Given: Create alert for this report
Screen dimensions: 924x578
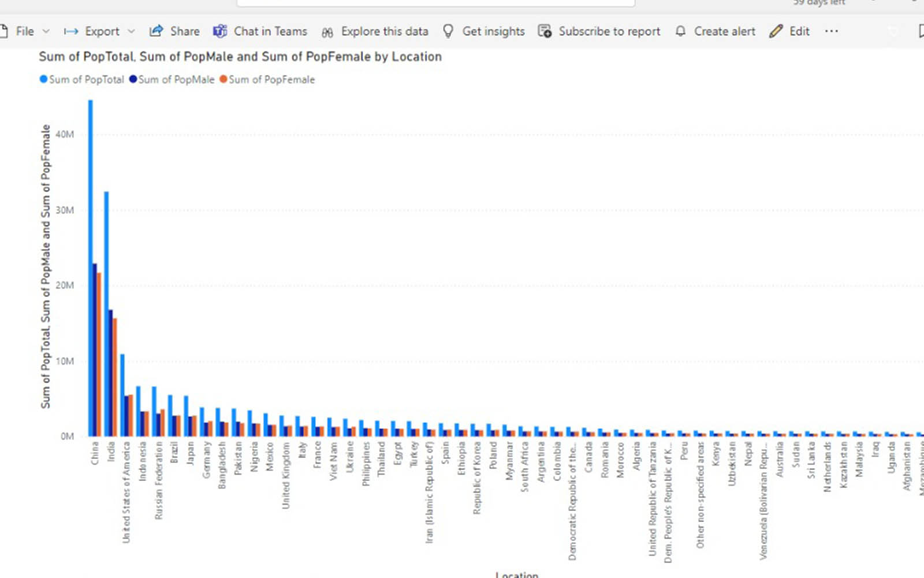Looking at the screenshot, I should pyautogui.click(x=725, y=31).
